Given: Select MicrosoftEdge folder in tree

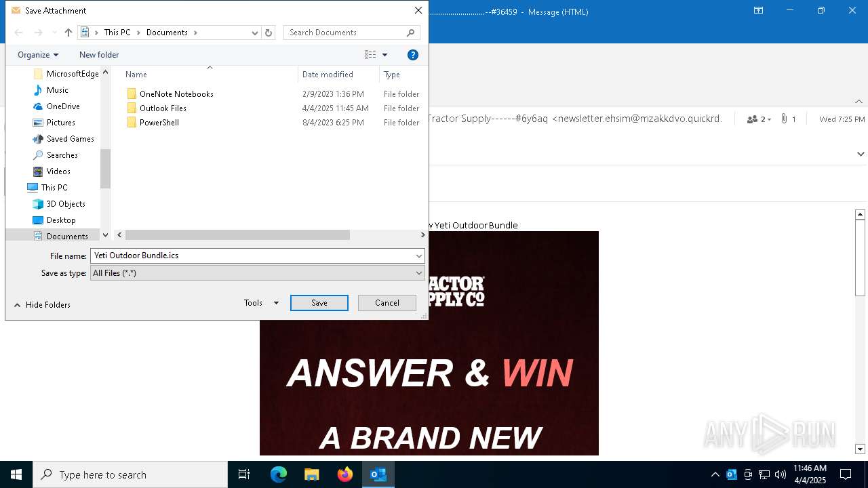Looking at the screenshot, I should pyautogui.click(x=66, y=74).
